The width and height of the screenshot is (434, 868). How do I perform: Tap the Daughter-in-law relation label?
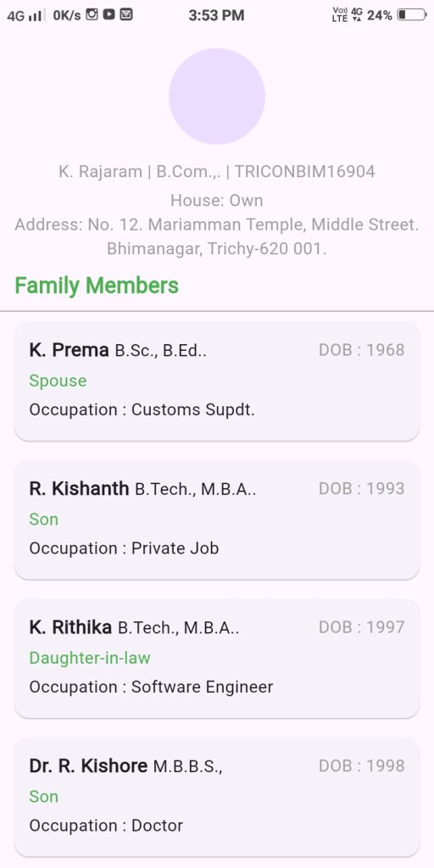(90, 658)
